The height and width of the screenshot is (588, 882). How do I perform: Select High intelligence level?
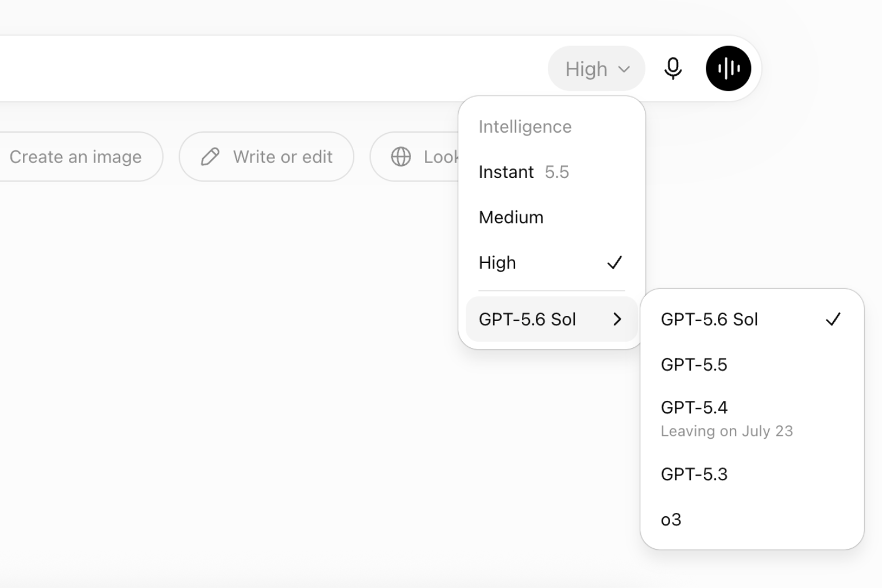(x=552, y=262)
